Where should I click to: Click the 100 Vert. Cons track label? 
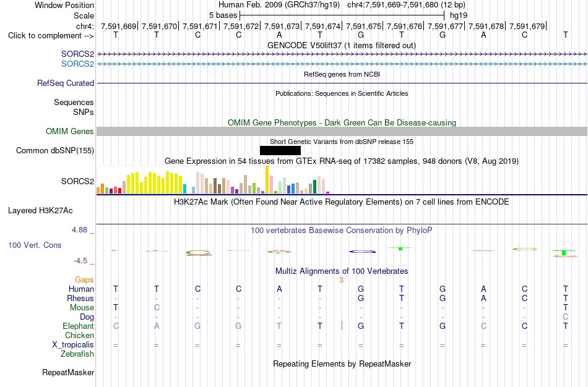tap(35, 245)
